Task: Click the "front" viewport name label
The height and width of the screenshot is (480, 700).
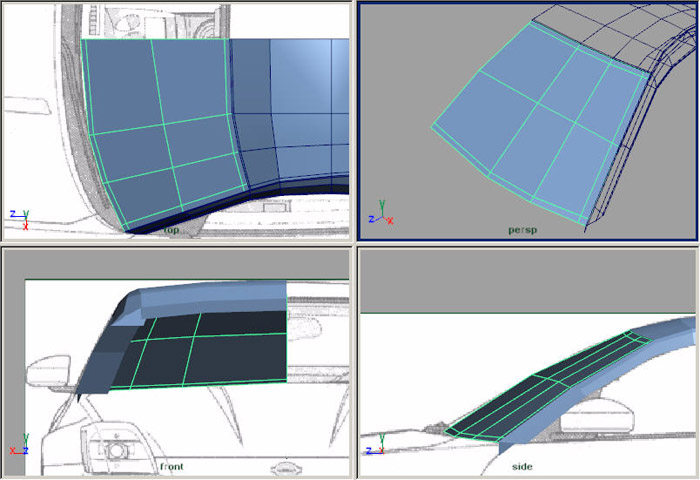Action: pyautogui.click(x=173, y=467)
